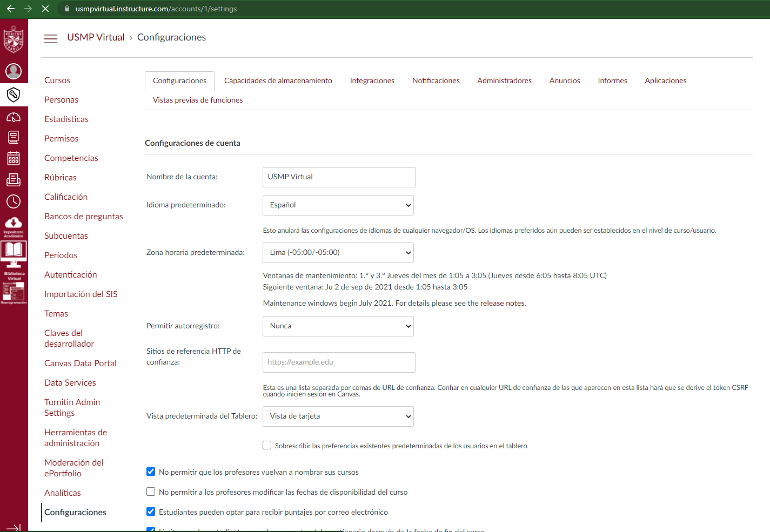Click the browser address bar URL
Screen dimensions: 770x532
pyautogui.click(x=156, y=9)
